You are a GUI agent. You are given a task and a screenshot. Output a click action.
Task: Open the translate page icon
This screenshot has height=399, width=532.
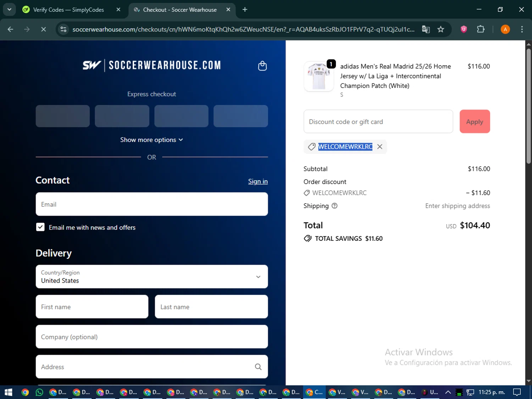coord(426,29)
